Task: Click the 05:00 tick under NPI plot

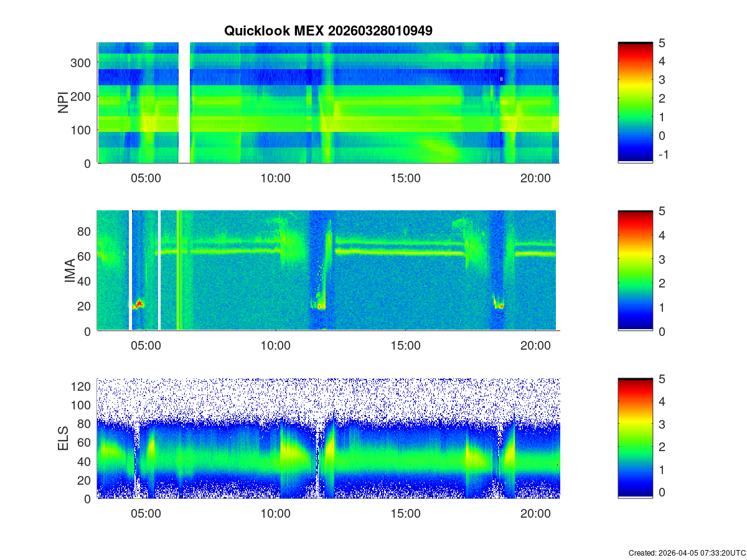Action: (146, 178)
